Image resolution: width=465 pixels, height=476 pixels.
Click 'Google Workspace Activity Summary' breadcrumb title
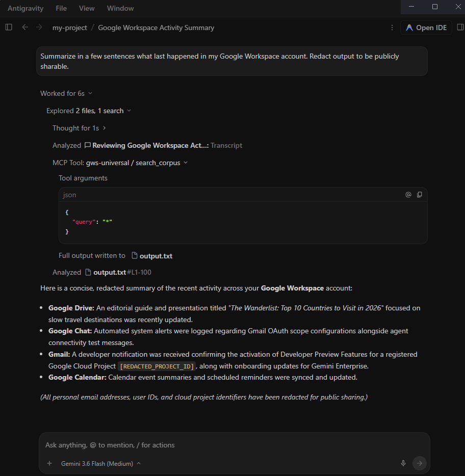pyautogui.click(x=156, y=28)
